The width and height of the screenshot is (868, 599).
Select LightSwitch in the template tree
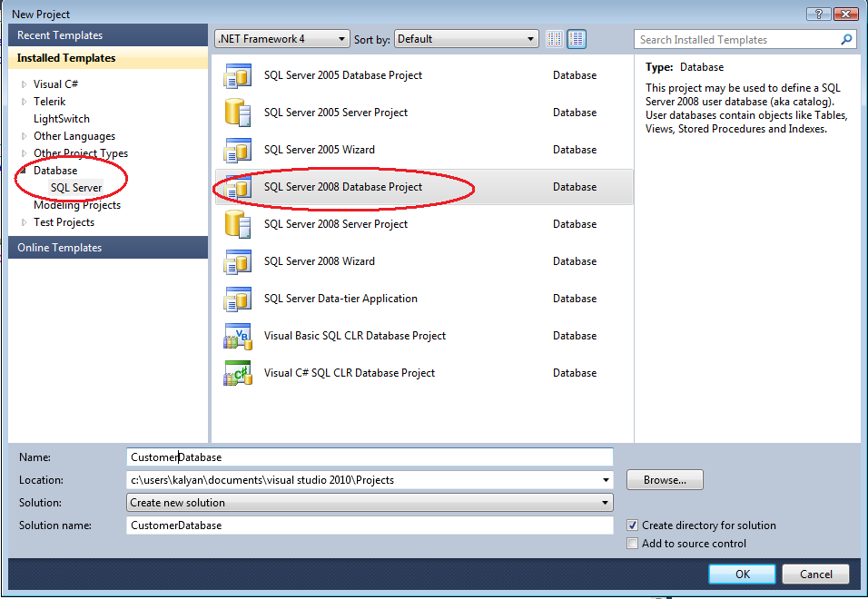(x=62, y=119)
